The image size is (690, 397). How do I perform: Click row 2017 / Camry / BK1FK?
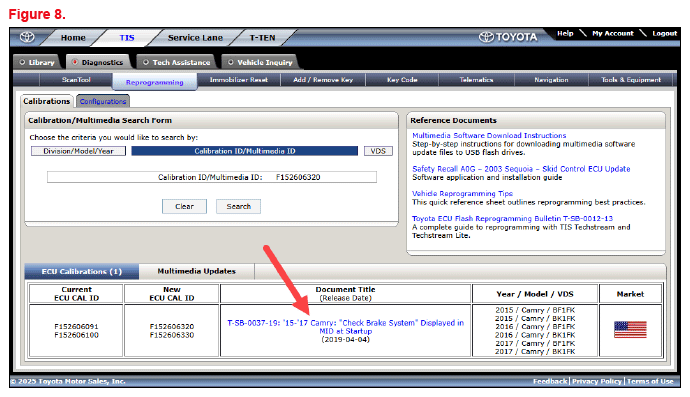[x=535, y=352]
